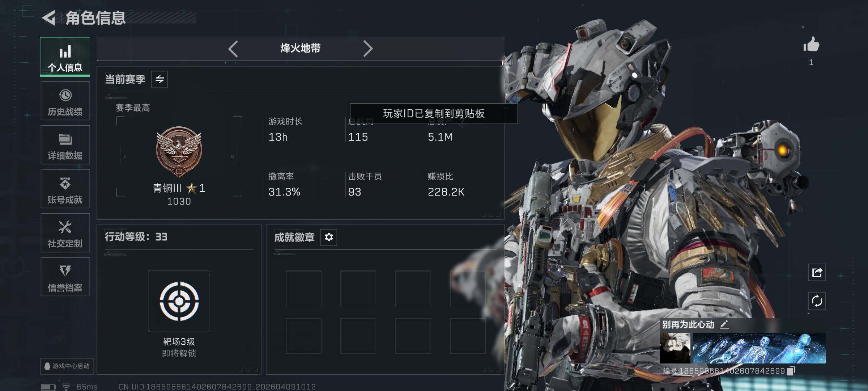Open 信誉档案 reputation record
This screenshot has height=391, width=868.
coord(65,277)
